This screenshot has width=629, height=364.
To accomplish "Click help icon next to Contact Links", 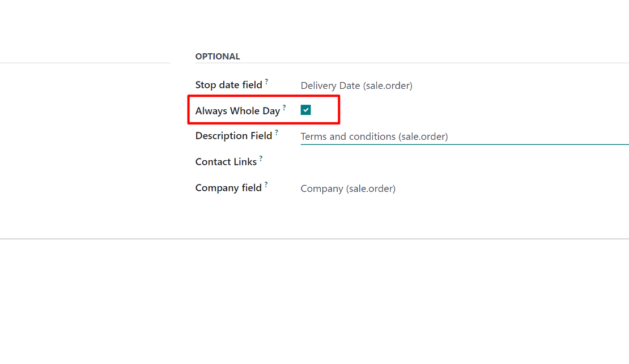I will pos(261,159).
